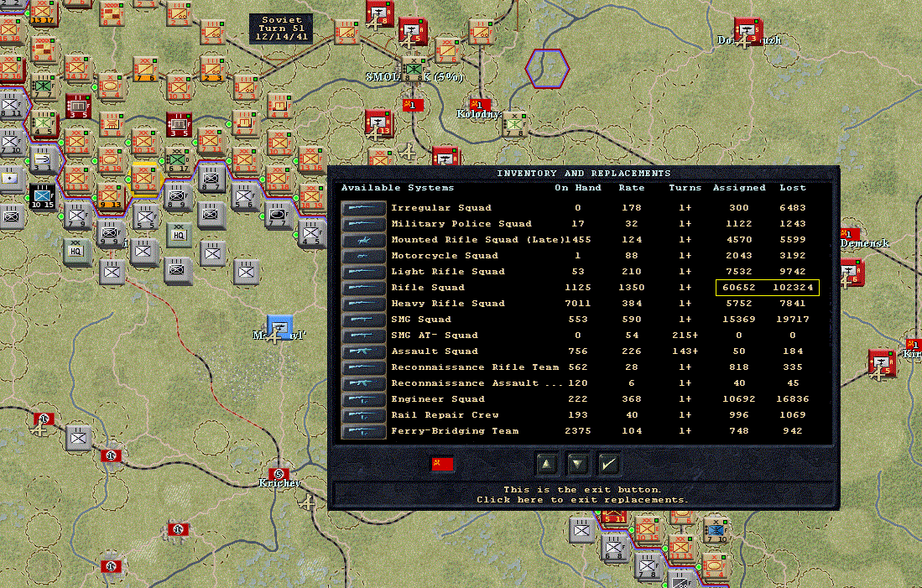
Task: Click the Reconnaissance Assault row icon
Action: (363, 382)
